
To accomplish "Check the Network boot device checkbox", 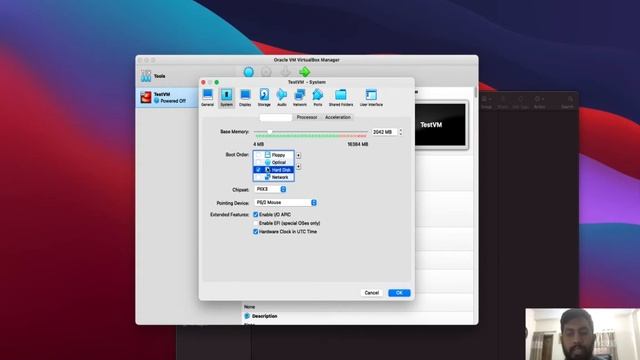I will point(258,177).
